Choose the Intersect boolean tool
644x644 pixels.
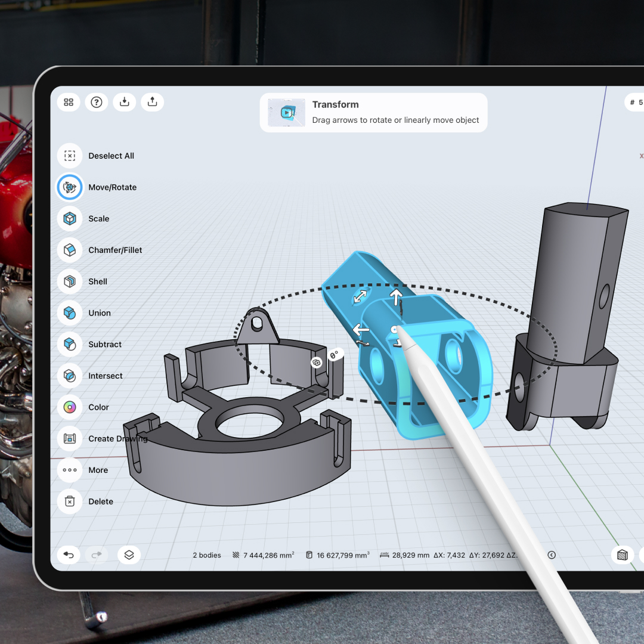tap(91, 376)
